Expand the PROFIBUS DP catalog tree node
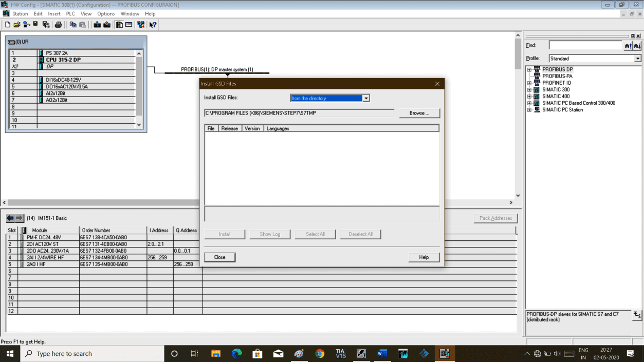The width and height of the screenshot is (644, 362). [x=528, y=69]
